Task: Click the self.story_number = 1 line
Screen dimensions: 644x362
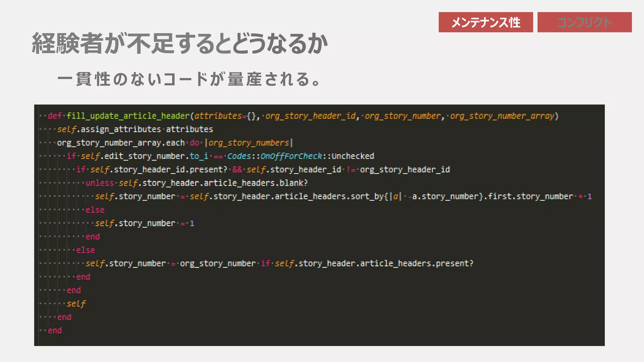Action: [145, 223]
